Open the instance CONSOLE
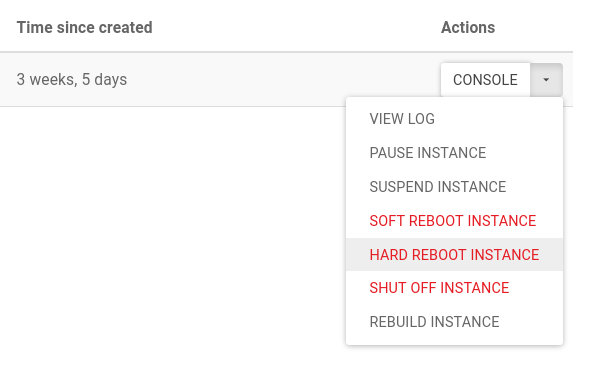This screenshot has height=375, width=591. tap(485, 80)
